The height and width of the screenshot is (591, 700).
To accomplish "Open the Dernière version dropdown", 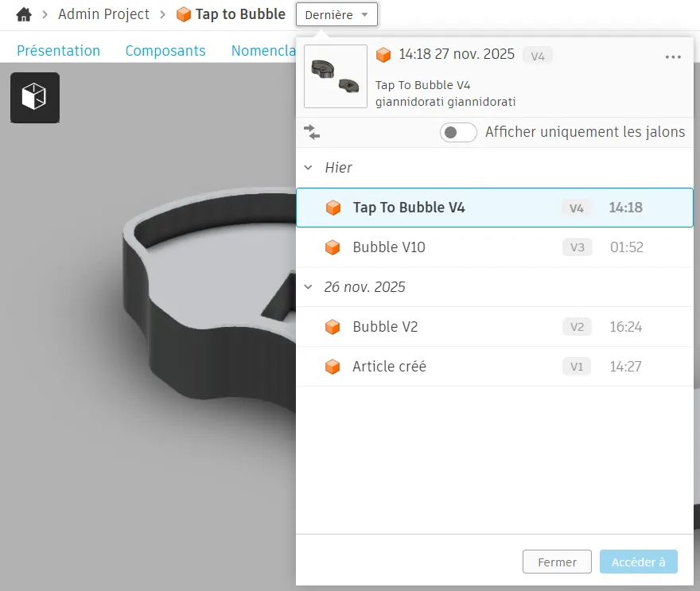I will [336, 15].
